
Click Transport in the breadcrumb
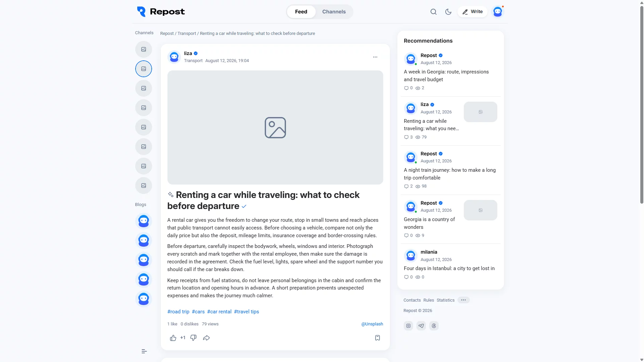(x=187, y=34)
